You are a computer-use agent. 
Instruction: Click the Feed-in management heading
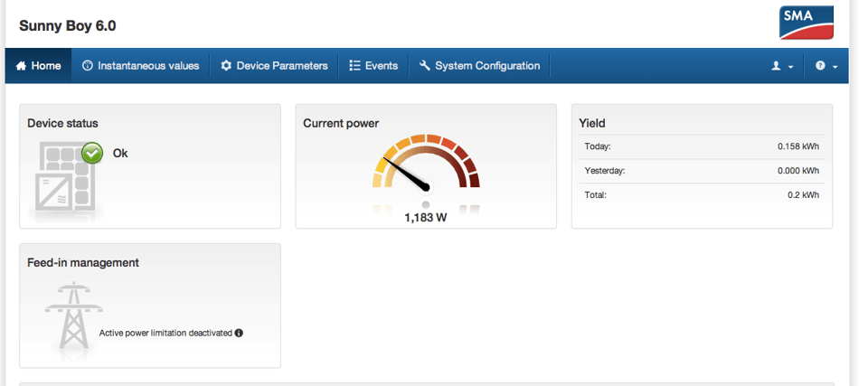click(x=83, y=262)
